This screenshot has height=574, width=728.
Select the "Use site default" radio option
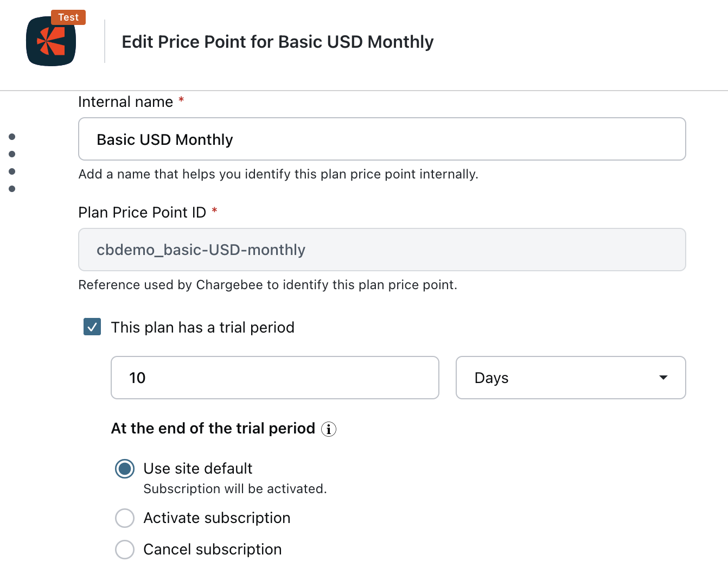pyautogui.click(x=125, y=469)
